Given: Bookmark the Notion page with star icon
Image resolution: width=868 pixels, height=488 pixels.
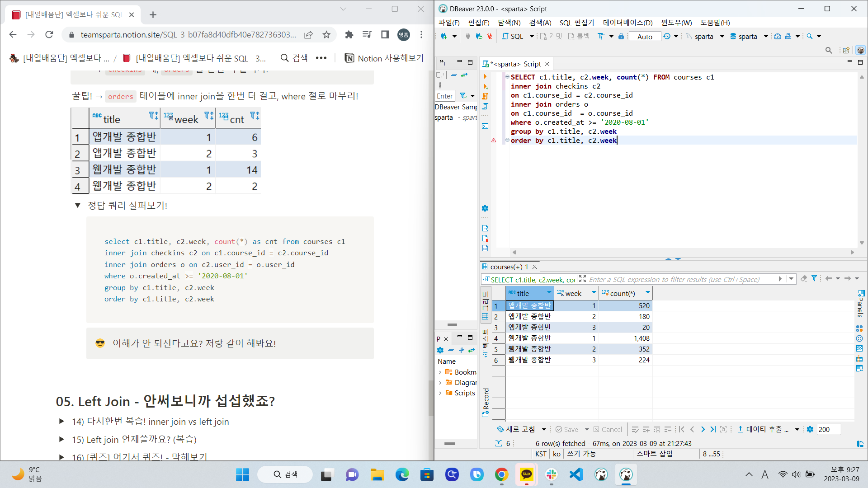Looking at the screenshot, I should pos(326,35).
